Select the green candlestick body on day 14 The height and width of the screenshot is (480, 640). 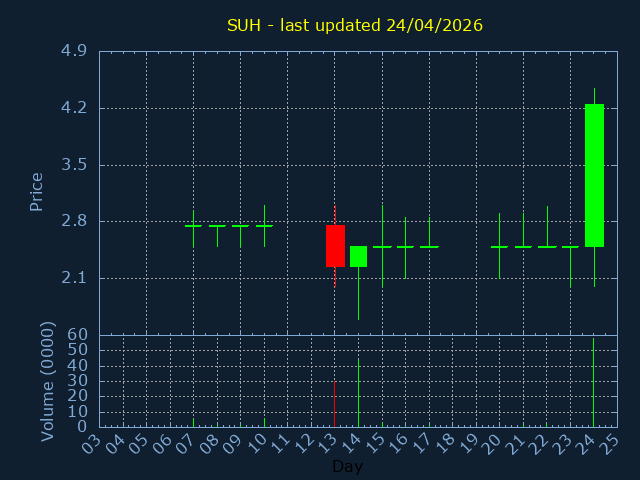click(x=358, y=256)
